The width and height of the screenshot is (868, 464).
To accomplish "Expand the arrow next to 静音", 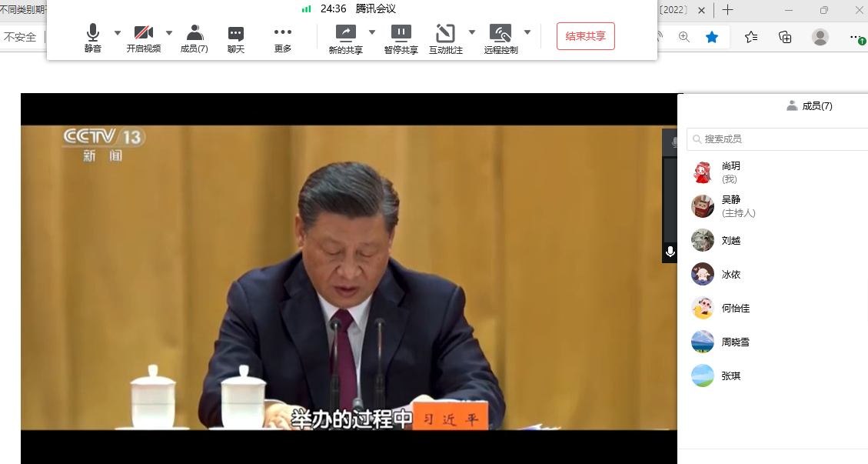I will pos(118,33).
